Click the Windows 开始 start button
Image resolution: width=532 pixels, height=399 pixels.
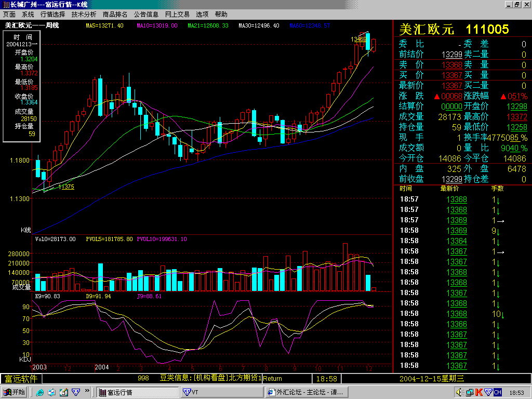point(14,392)
